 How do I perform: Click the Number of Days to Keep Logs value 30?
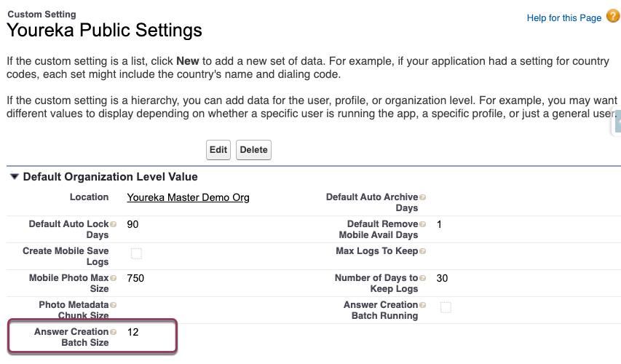tap(442, 278)
